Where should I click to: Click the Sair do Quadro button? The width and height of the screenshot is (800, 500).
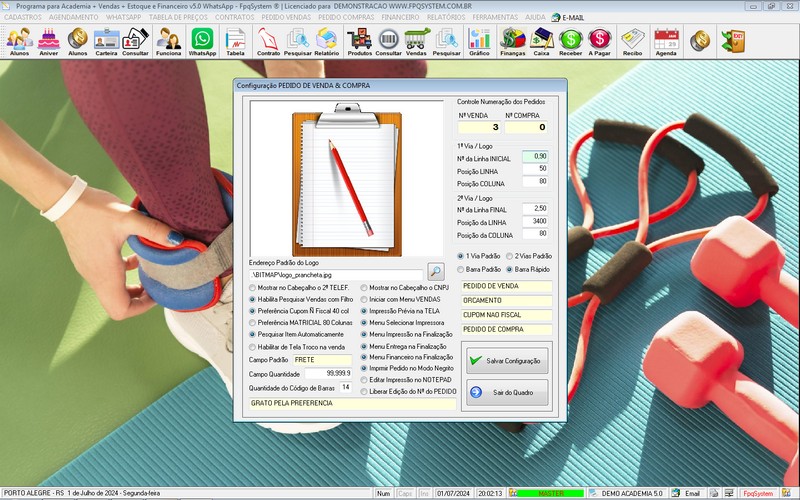click(x=506, y=391)
